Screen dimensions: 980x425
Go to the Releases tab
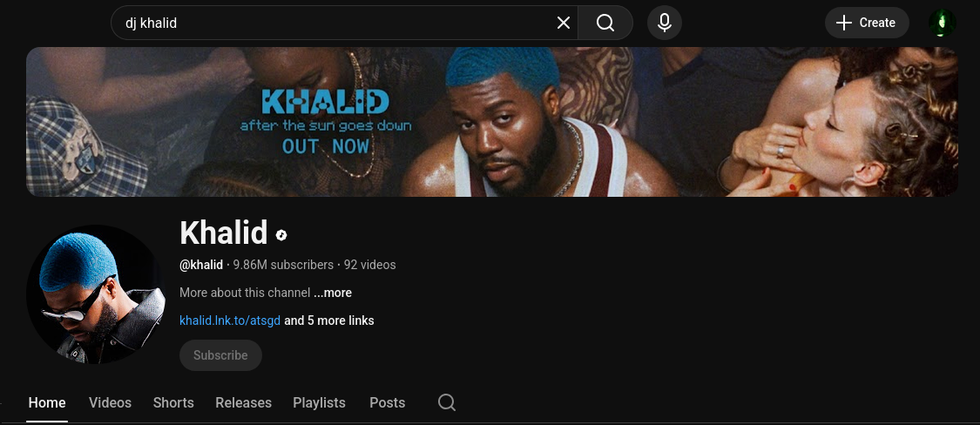pyautogui.click(x=243, y=402)
